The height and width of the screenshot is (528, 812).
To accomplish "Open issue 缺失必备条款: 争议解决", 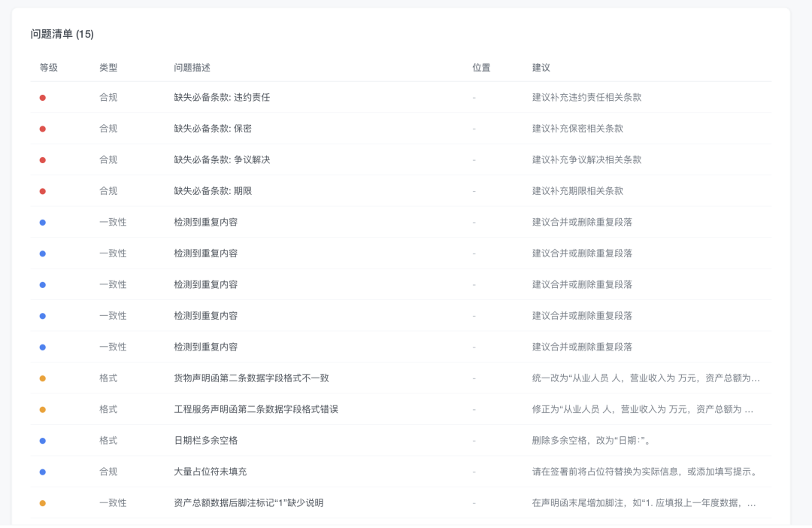I will [222, 159].
